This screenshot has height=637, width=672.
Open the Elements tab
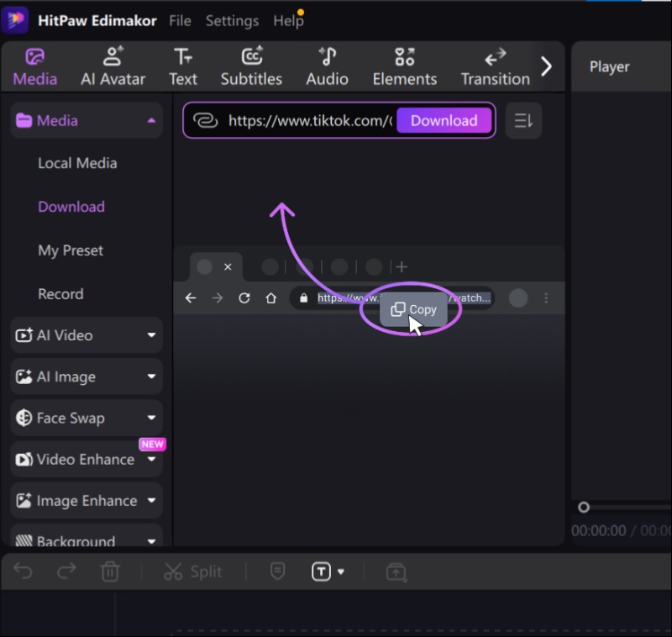click(405, 67)
